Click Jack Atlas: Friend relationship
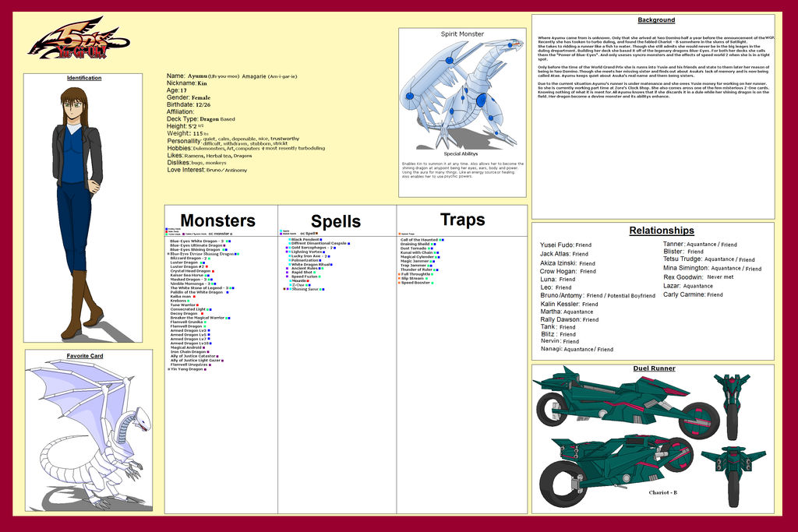 [564, 253]
